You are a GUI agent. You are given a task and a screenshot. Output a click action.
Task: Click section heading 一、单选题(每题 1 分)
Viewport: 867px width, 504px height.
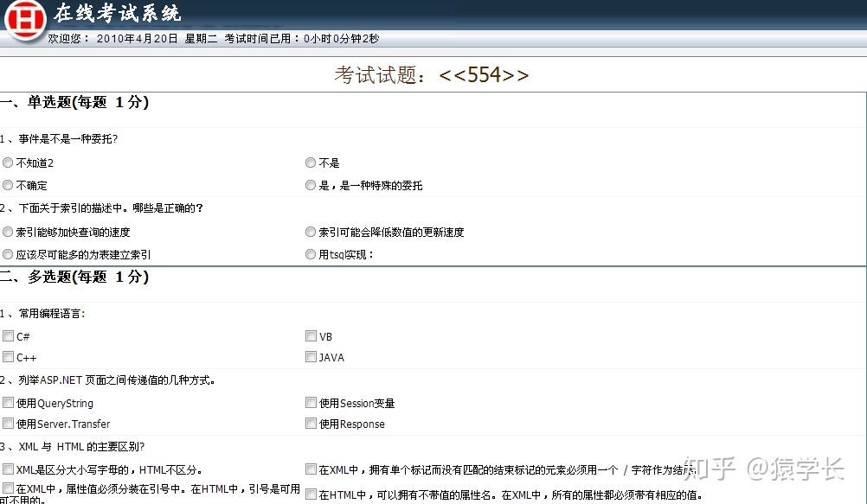coord(74,102)
